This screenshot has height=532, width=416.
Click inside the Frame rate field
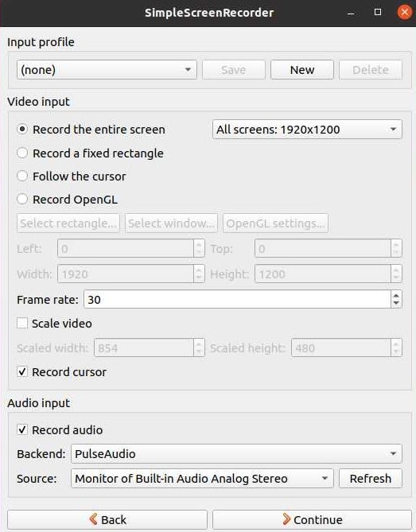click(238, 299)
